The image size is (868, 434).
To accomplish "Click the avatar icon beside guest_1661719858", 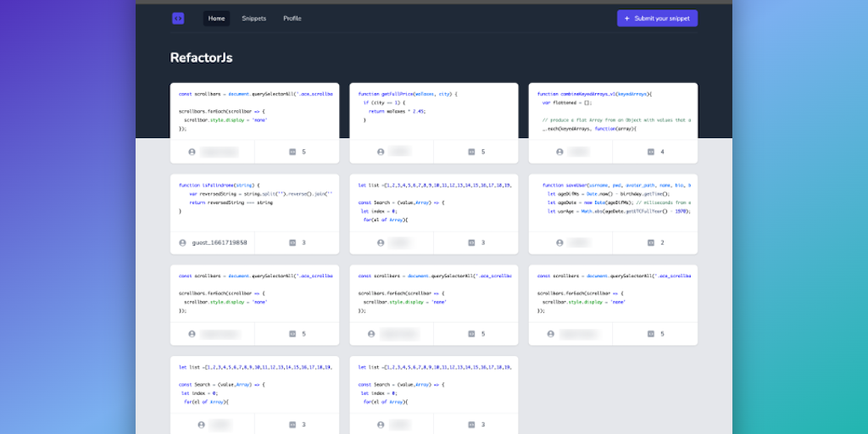I will (x=182, y=242).
